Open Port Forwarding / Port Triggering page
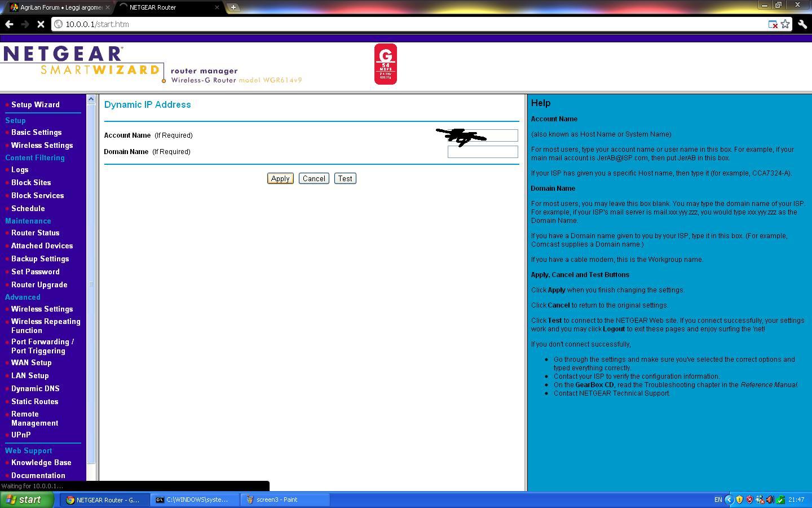Screen dimensions: 812x508 tap(42, 346)
